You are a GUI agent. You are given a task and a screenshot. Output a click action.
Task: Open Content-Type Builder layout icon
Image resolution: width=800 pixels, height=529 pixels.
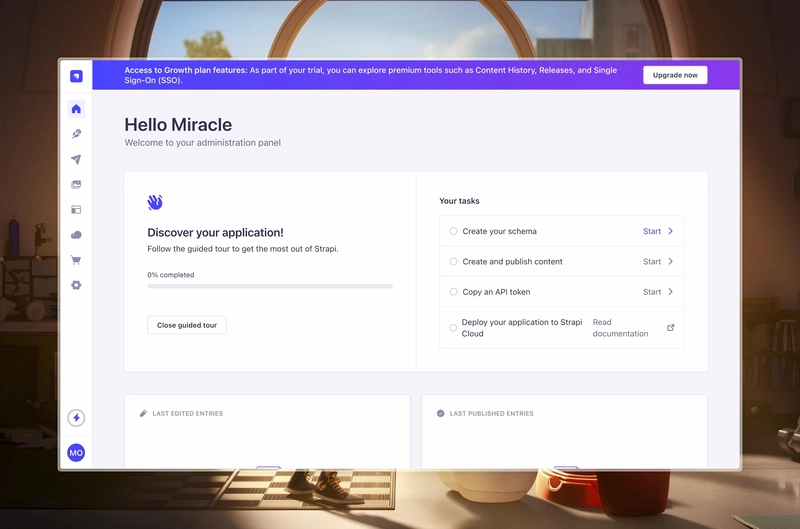point(76,210)
